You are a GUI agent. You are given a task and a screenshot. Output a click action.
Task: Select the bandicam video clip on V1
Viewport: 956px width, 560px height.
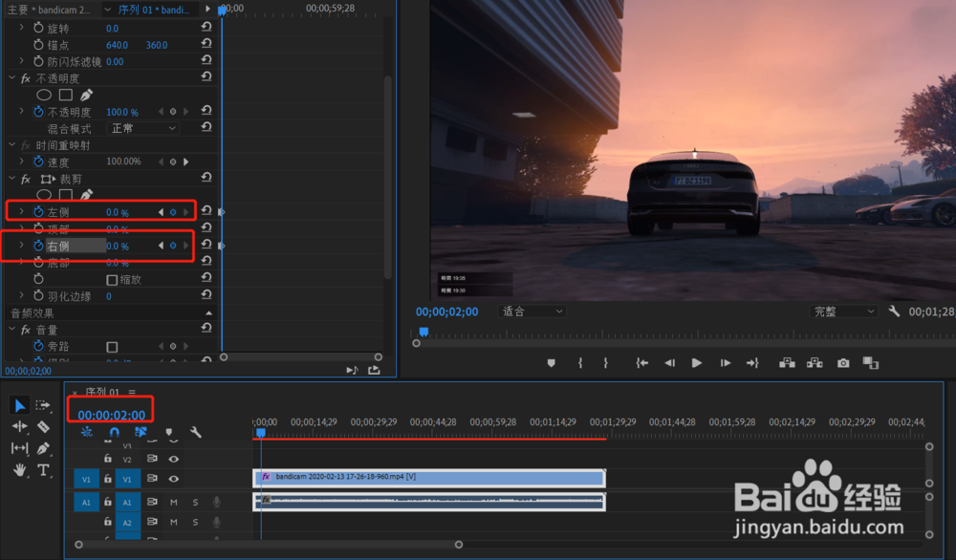(x=429, y=478)
